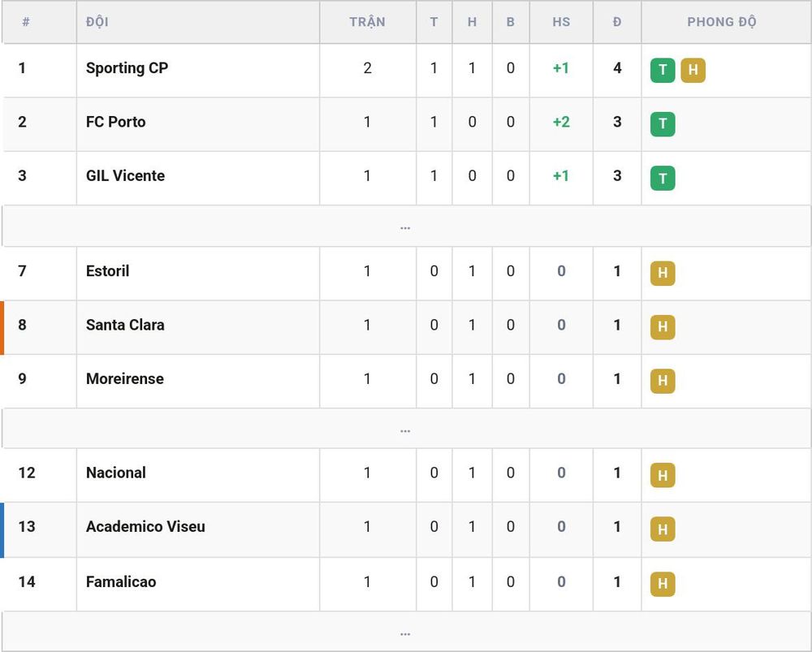This screenshot has width=812, height=652.
Task: Expand hidden rows between Moreirense and Nacional
Action: (405, 429)
